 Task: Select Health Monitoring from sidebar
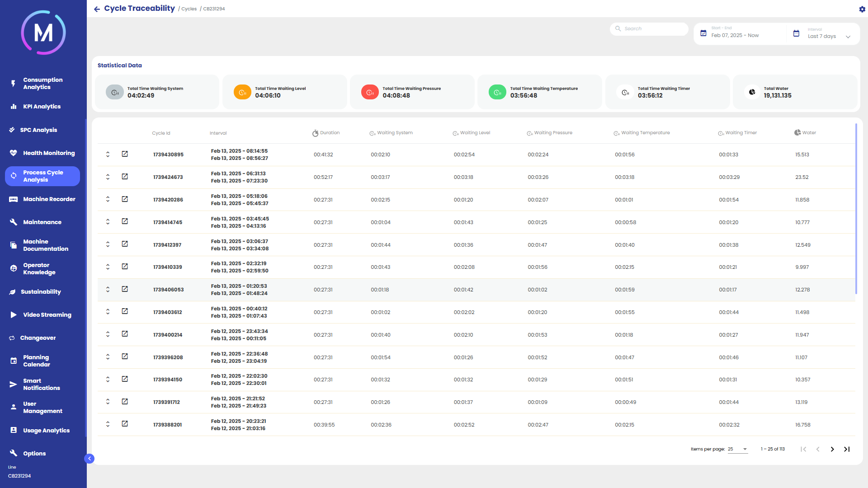49,153
